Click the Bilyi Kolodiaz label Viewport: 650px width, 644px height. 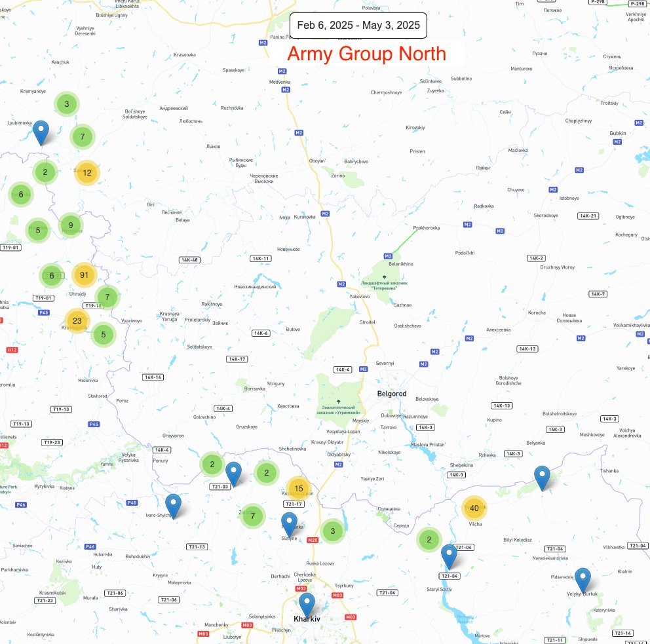(x=518, y=540)
